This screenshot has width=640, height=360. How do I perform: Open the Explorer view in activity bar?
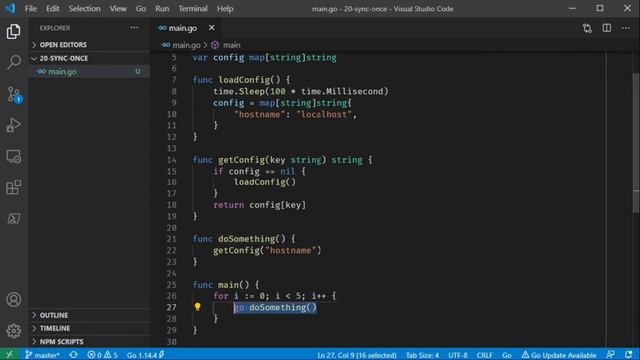pos(13,31)
